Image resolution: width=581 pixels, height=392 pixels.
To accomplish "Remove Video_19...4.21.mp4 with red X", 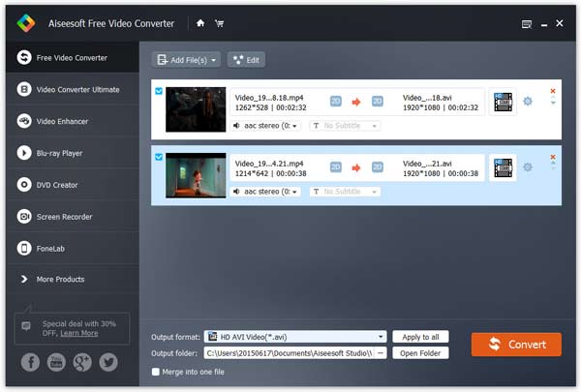I will pos(553,157).
